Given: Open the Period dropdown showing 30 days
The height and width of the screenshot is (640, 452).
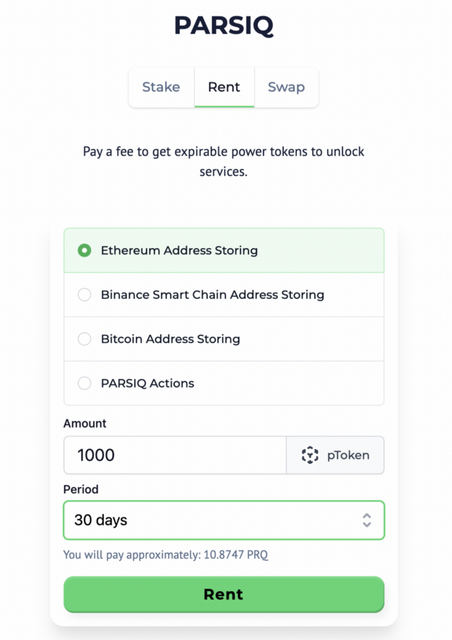Looking at the screenshot, I should (x=224, y=520).
